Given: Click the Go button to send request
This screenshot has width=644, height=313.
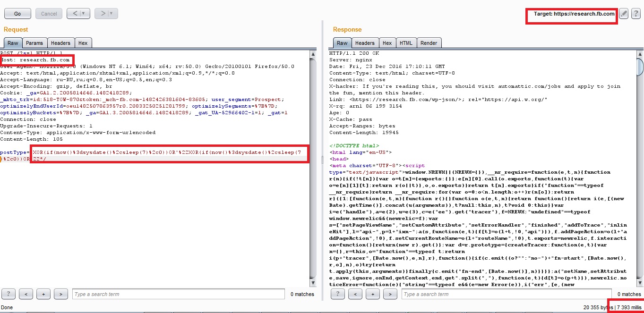Looking at the screenshot, I should (x=17, y=14).
